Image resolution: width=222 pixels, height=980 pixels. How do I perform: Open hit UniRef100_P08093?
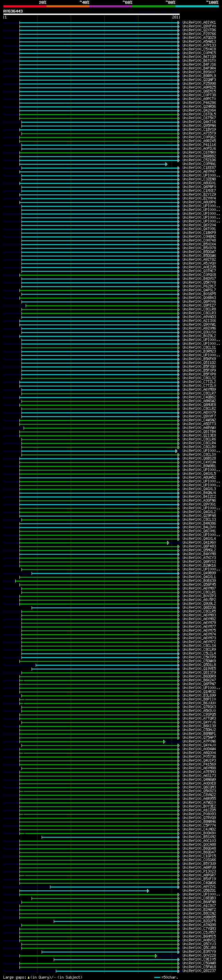(x=199, y=815)
